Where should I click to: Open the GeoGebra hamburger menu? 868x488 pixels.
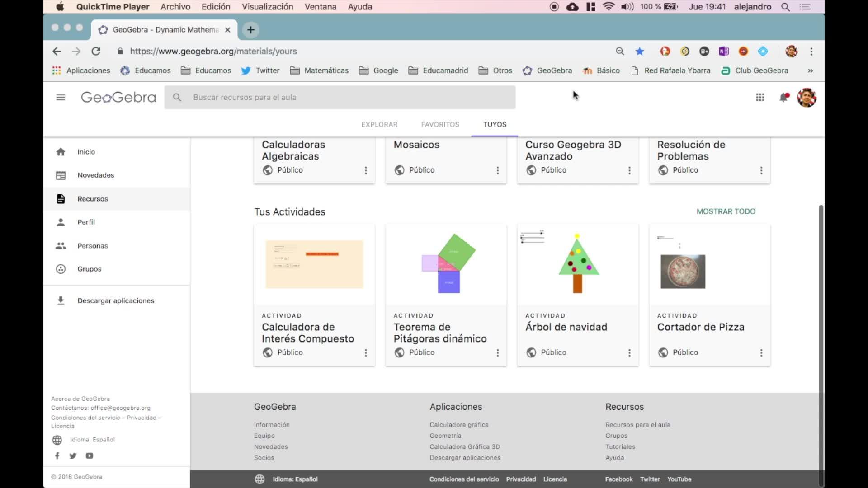tap(61, 97)
